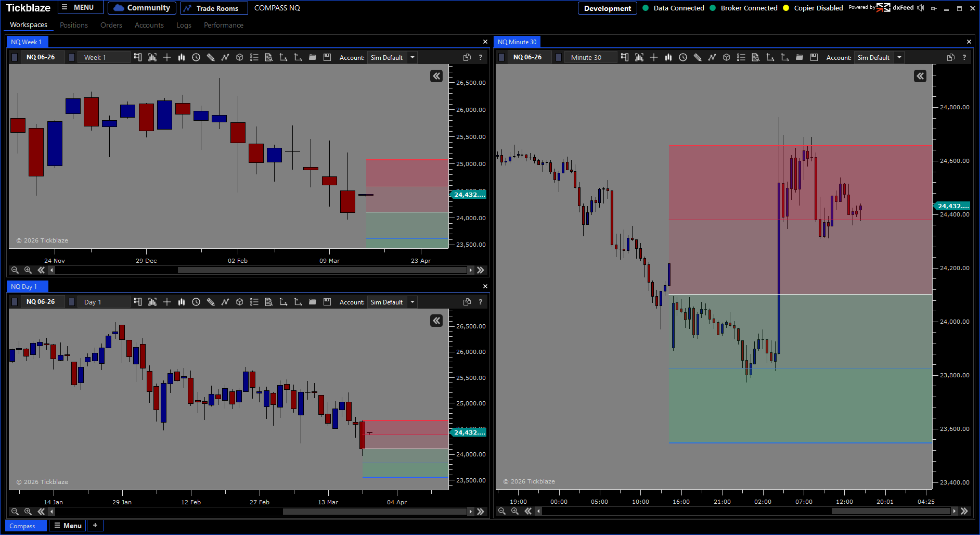The height and width of the screenshot is (535, 980).
Task: Open Account dropdown arrow in Minute 30 chart
Action: point(899,57)
